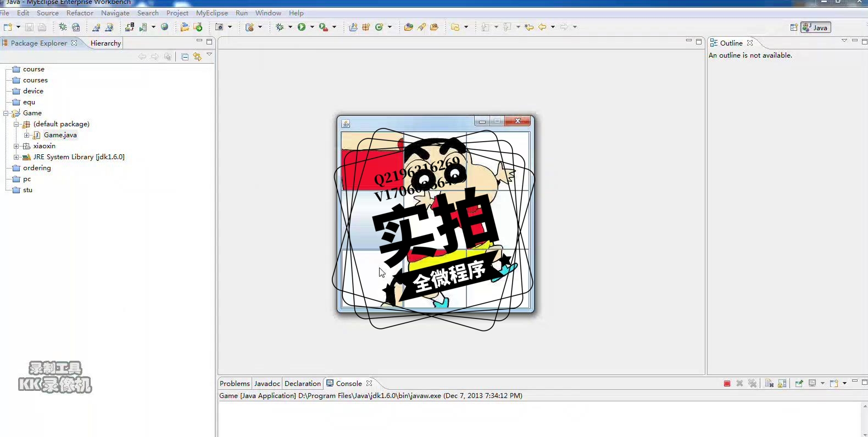The width and height of the screenshot is (868, 437).
Task: Toggle Link with Editor in Package Explorer
Action: click(197, 57)
